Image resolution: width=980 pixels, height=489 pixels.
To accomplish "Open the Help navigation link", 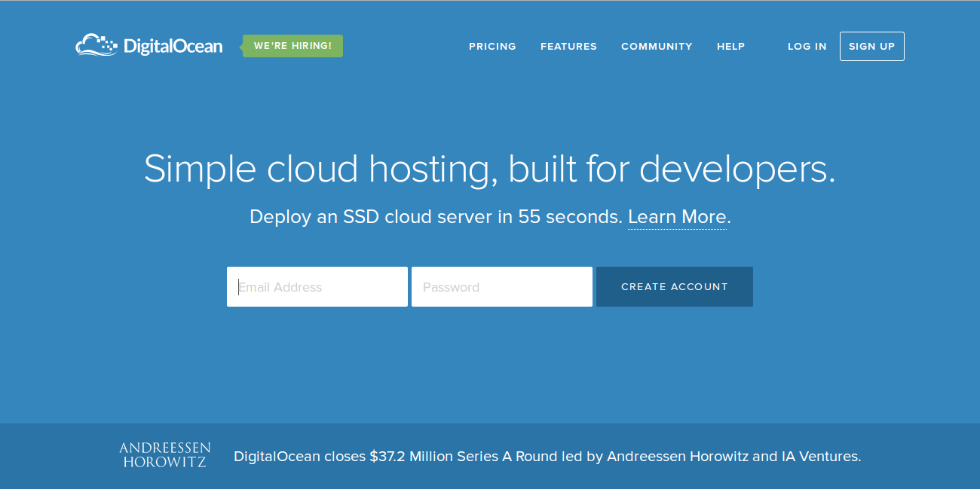I will pyautogui.click(x=730, y=47).
